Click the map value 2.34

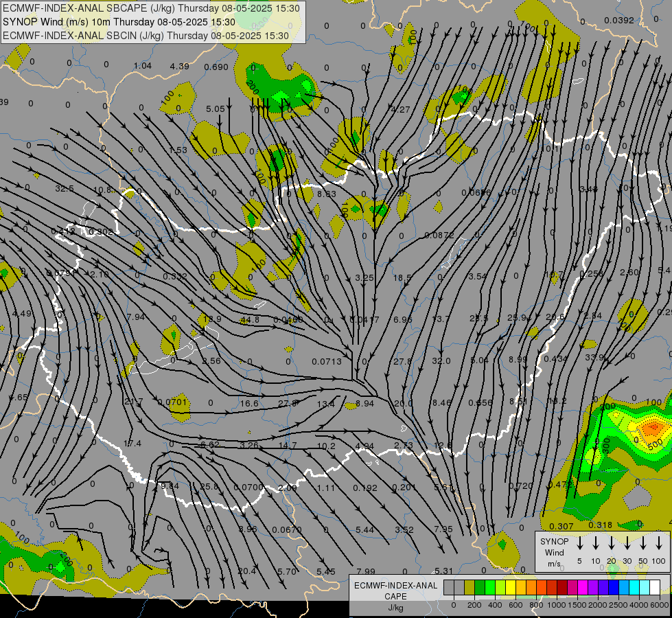(x=592, y=316)
